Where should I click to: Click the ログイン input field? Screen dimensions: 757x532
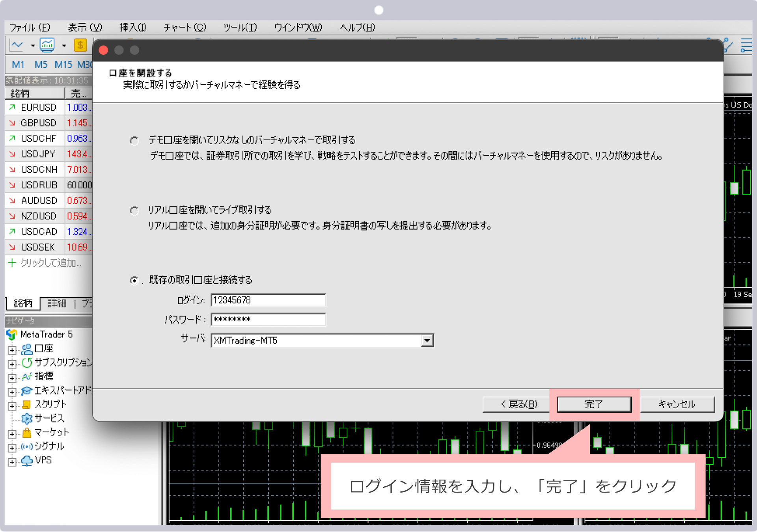268,300
